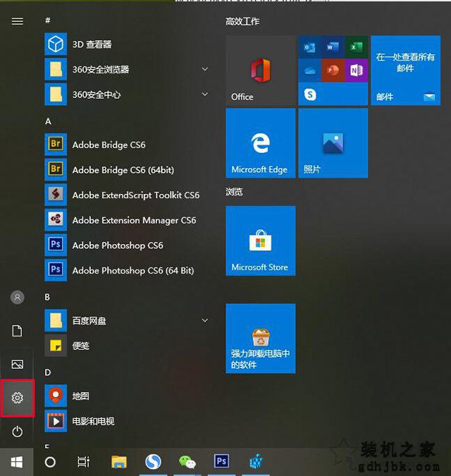The image size is (451, 476).
Task: Open Skype in the Office apps tile
Action: [309, 94]
